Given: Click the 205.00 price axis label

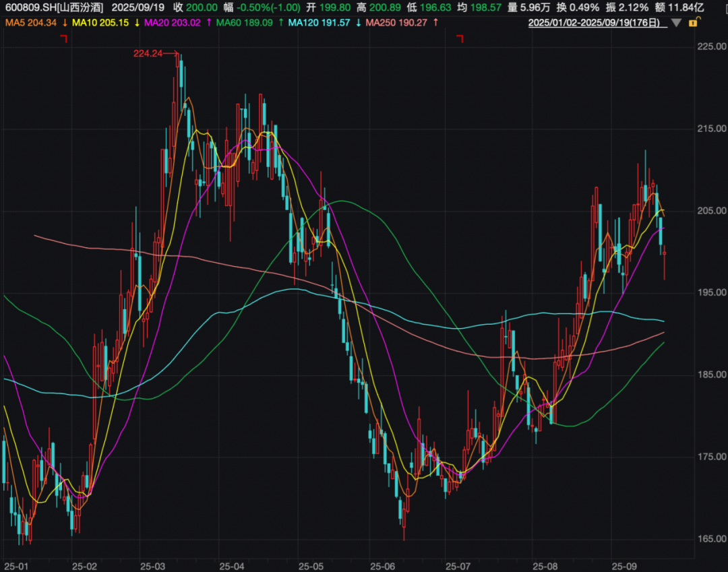Looking at the screenshot, I should tap(712, 211).
